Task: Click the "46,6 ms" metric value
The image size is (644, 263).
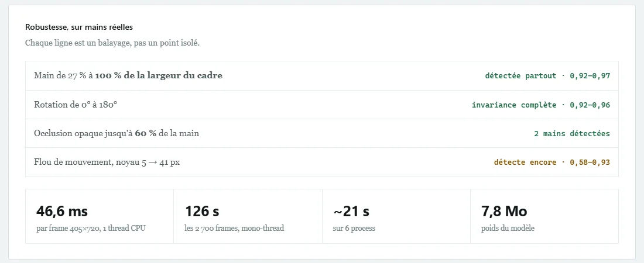Action: coord(62,212)
